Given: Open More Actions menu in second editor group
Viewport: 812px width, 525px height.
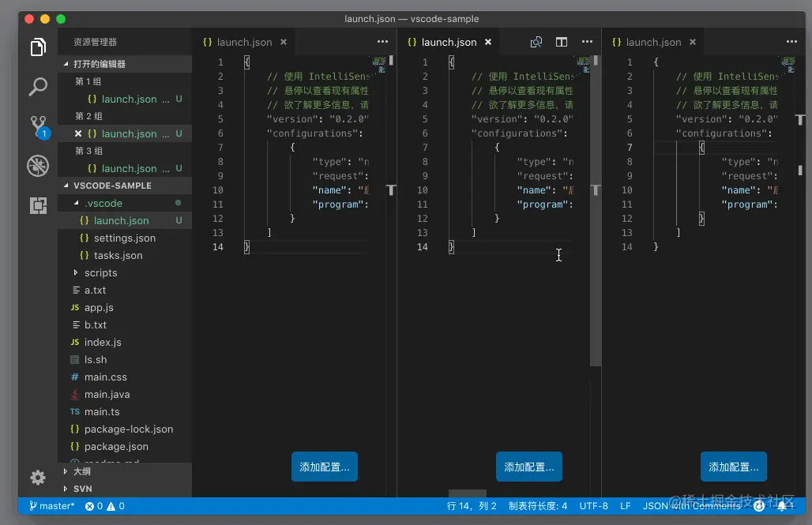Looking at the screenshot, I should tap(587, 41).
